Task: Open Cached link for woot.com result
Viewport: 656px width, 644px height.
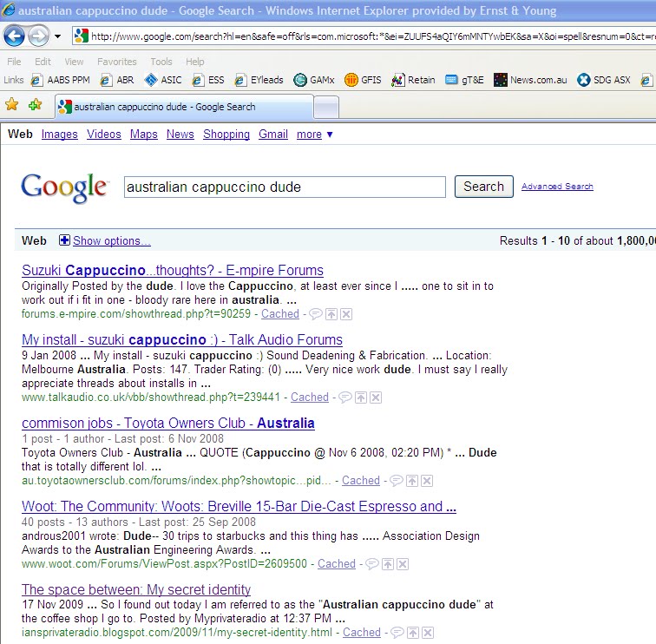Action: click(x=337, y=563)
